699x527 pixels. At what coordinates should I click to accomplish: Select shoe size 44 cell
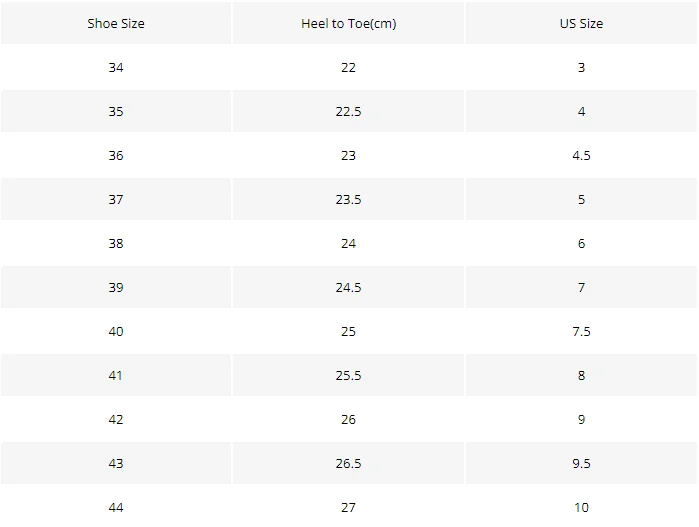pyautogui.click(x=116, y=507)
